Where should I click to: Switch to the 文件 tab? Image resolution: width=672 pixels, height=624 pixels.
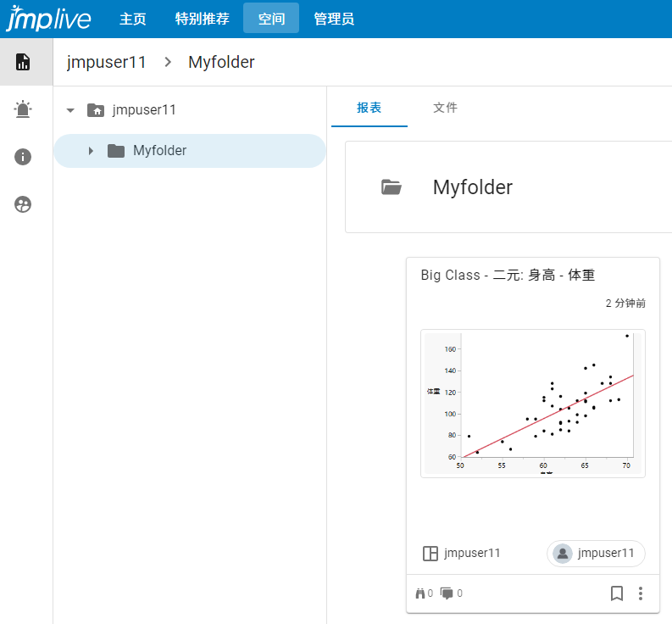[x=445, y=108]
